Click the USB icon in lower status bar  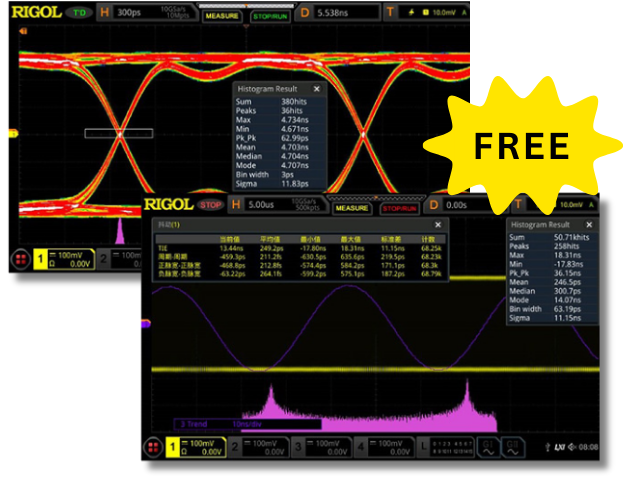[549, 447]
